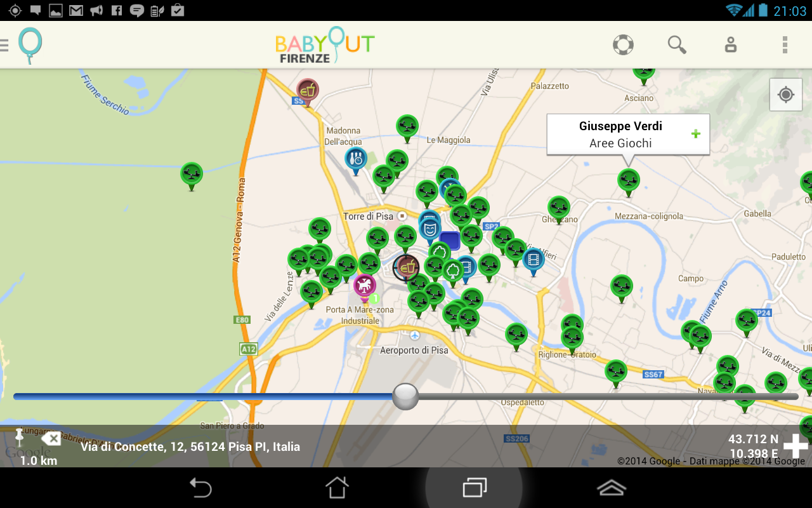The image size is (812, 508).
Task: Select the bowling pin marker near Madonna Dell'acqua
Action: [356, 161]
